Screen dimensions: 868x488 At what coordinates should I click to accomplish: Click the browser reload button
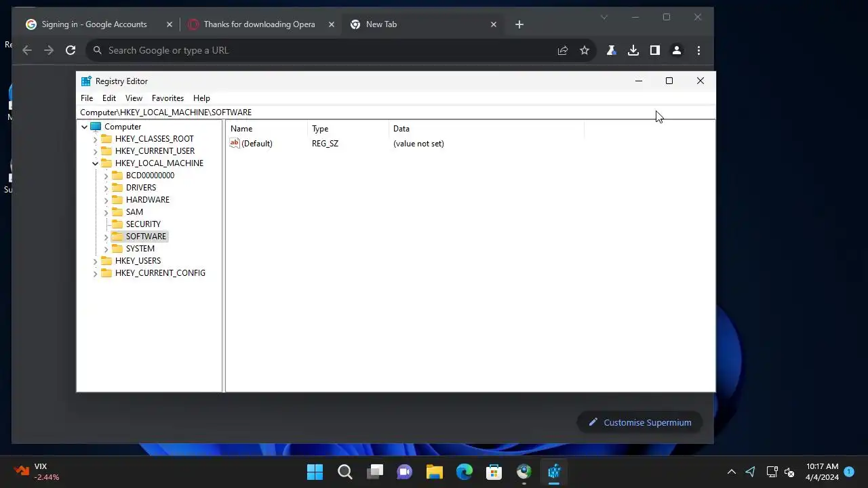click(71, 50)
